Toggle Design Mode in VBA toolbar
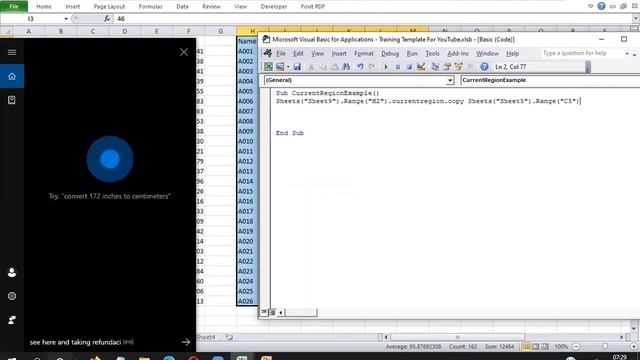Screen dimensions: 640x360 point(421,67)
